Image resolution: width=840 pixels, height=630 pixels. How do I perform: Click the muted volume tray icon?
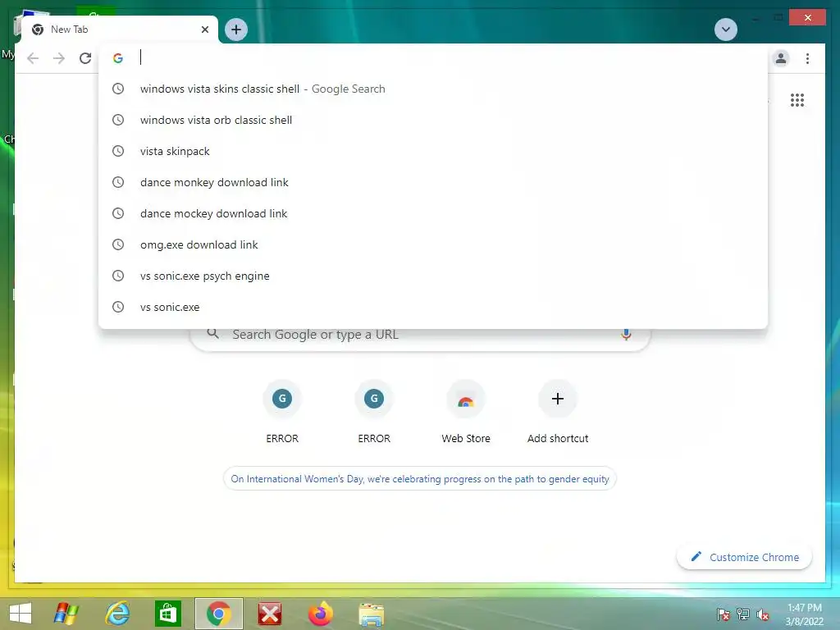coord(763,614)
